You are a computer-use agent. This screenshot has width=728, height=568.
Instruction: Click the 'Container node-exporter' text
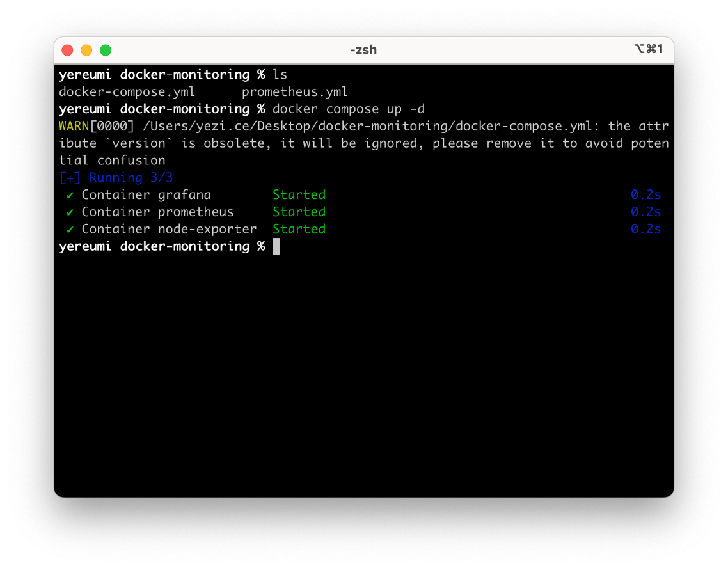pos(169,229)
